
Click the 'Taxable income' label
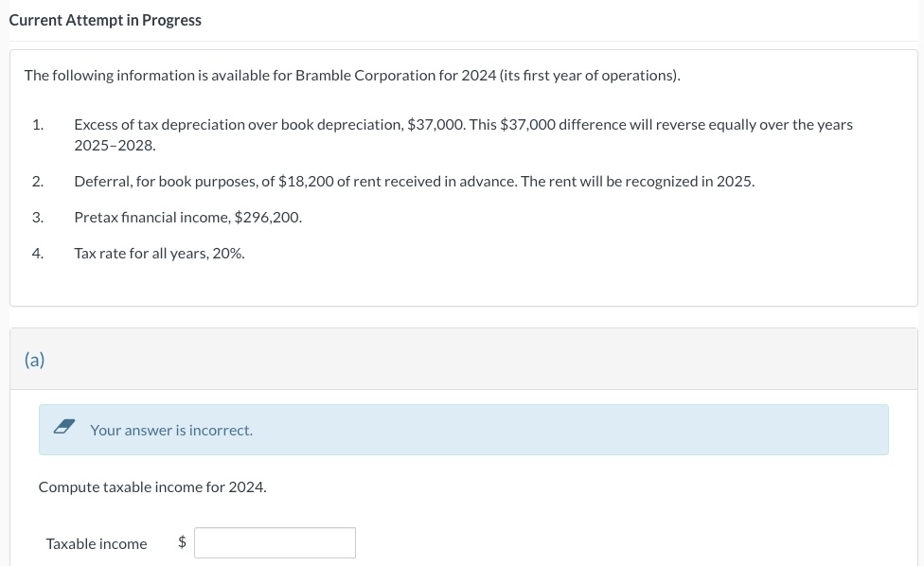coord(97,543)
